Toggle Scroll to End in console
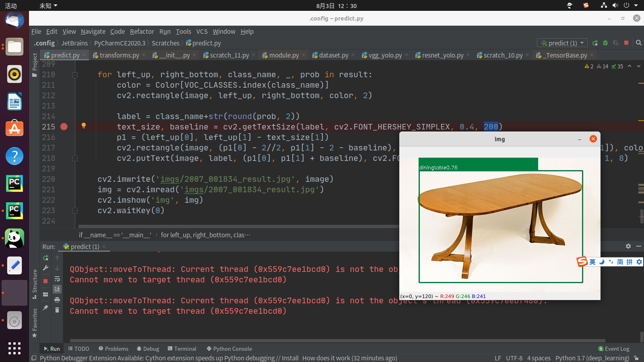Screen dimensions: 644x362 [57, 289]
